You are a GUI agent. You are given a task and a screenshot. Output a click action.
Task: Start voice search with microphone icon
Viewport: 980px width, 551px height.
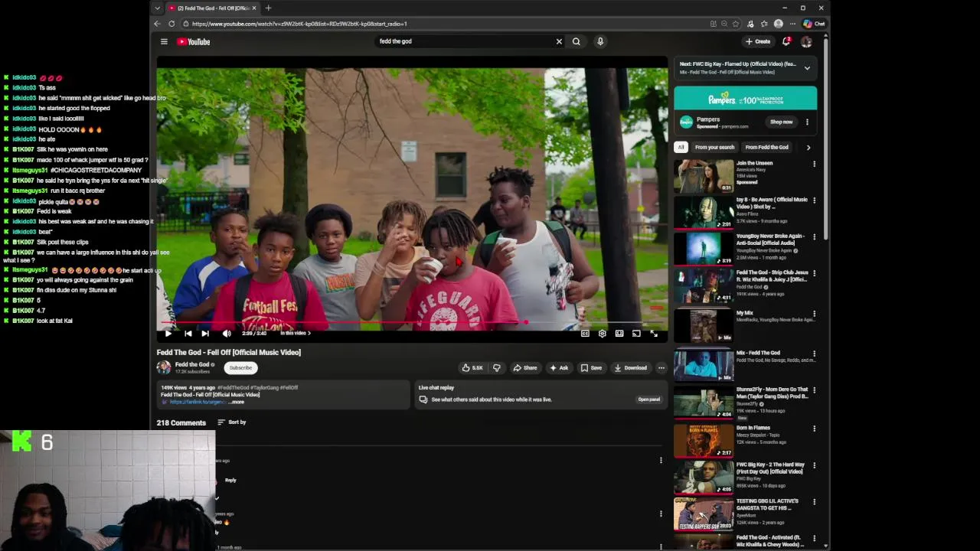point(600,41)
